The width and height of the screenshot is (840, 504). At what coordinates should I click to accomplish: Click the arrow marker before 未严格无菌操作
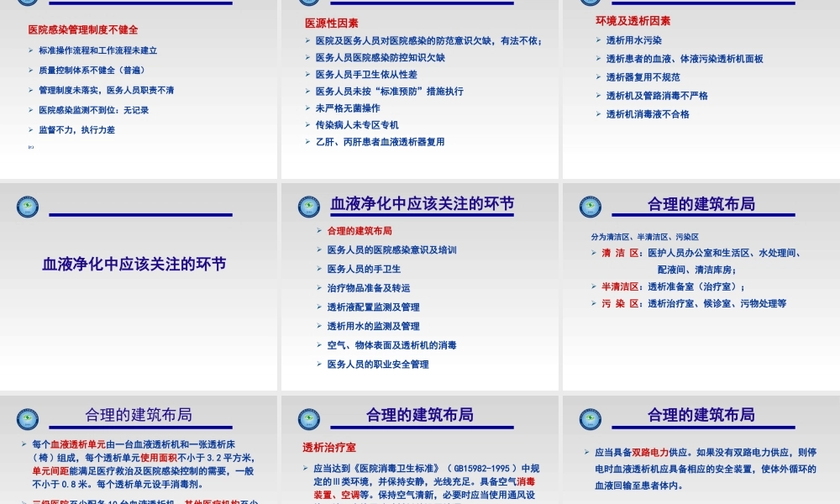[x=310, y=108]
